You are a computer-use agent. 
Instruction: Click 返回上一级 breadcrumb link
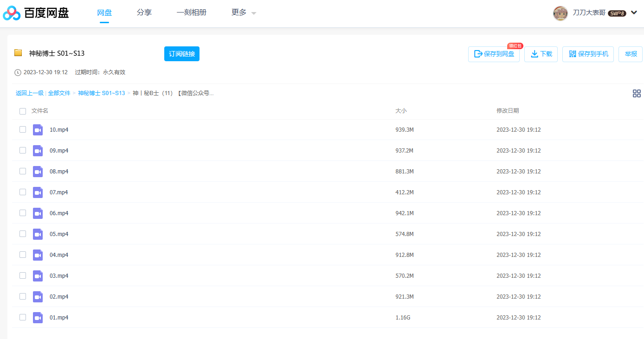pos(29,93)
